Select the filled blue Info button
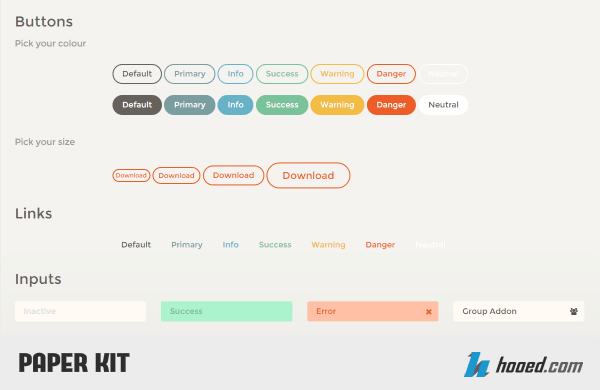This screenshot has height=390, width=600. (x=235, y=105)
